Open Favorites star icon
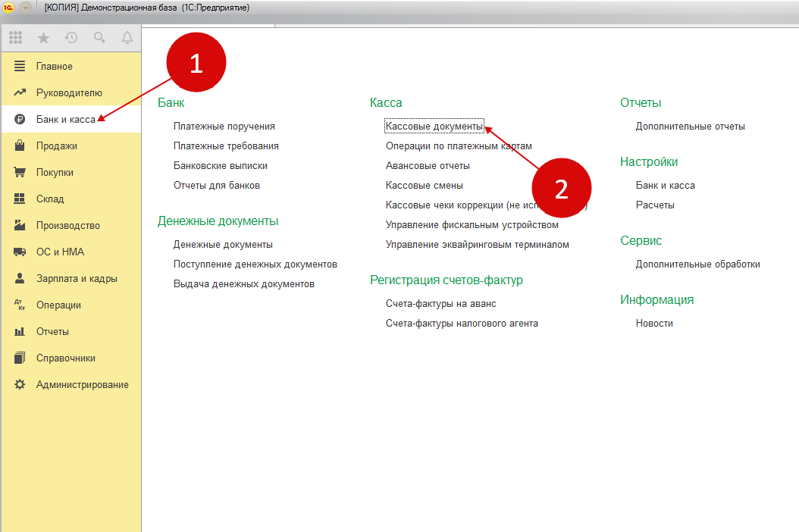This screenshot has width=799, height=532. coord(43,37)
